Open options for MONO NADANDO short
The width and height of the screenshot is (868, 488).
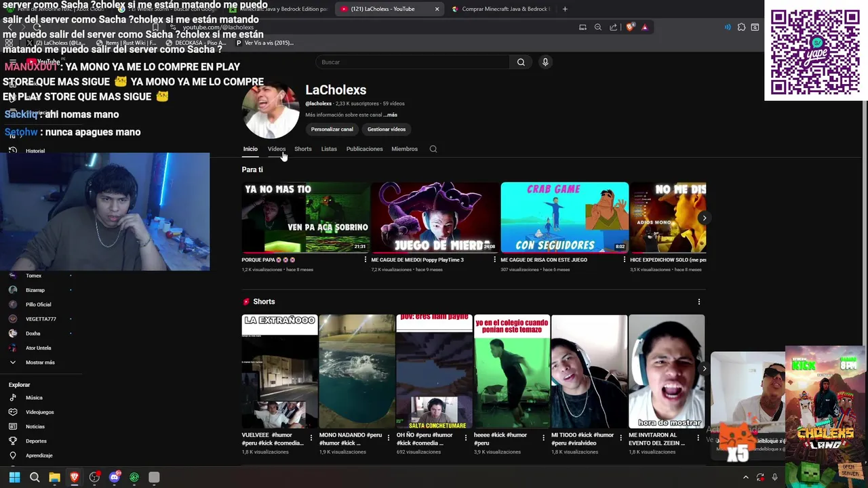[389, 438]
